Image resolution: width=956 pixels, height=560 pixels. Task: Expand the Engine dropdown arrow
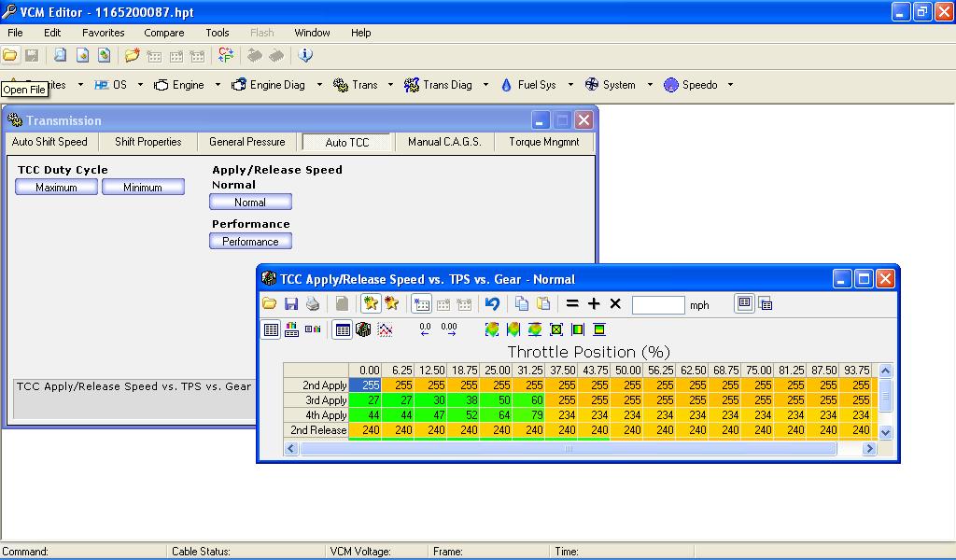[217, 85]
